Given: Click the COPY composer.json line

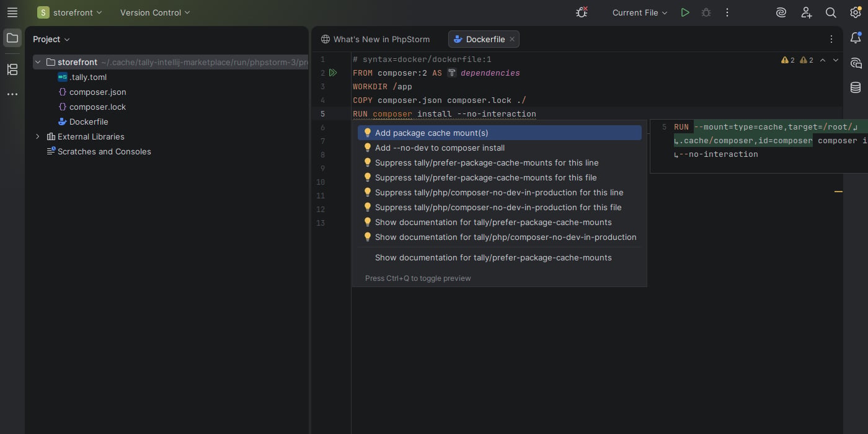Looking at the screenshot, I should coord(440,100).
